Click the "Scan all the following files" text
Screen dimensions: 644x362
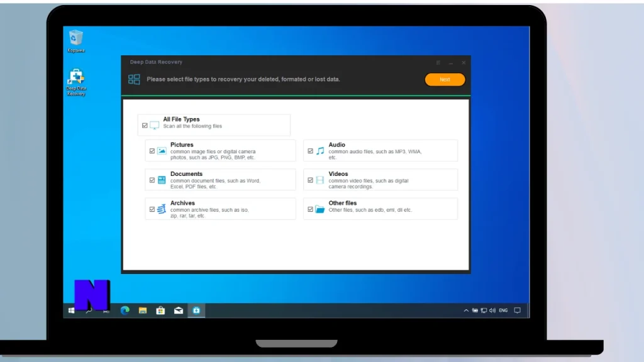click(x=192, y=126)
